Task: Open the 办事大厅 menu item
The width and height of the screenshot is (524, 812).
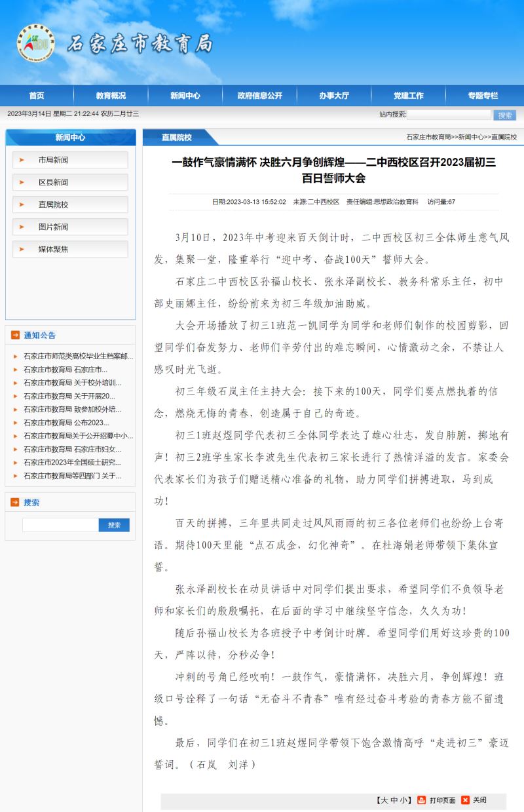Action: (334, 96)
